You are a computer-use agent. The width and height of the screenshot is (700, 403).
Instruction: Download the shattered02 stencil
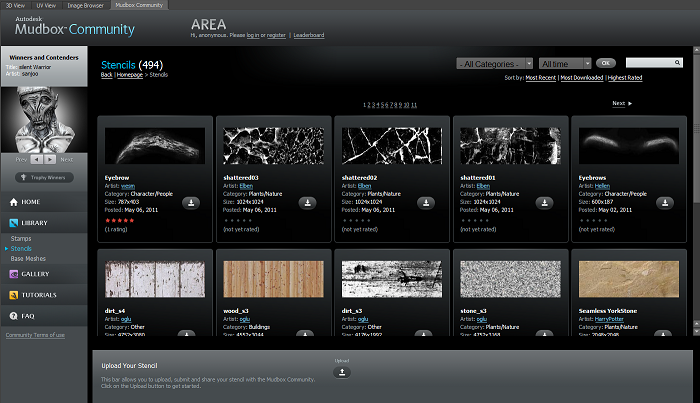426,202
